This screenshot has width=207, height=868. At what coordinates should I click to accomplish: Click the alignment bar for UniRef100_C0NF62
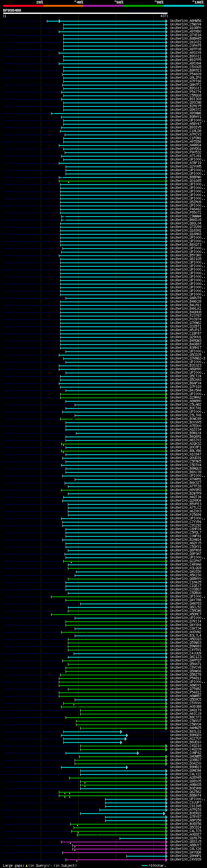[x=102, y=753]
